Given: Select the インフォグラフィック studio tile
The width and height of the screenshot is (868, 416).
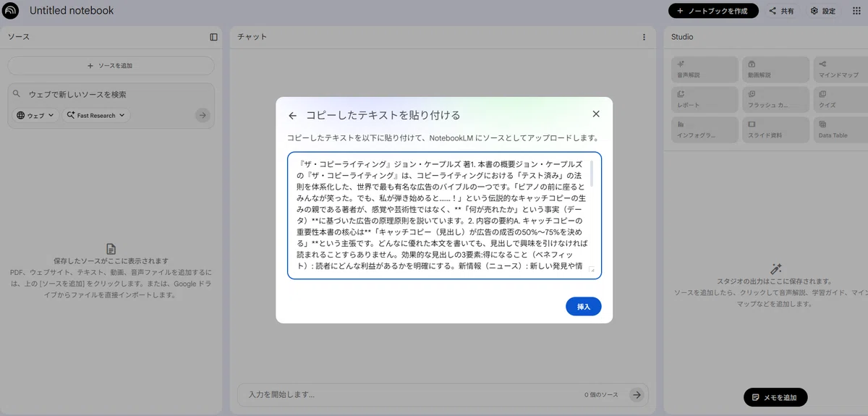Looking at the screenshot, I should click(x=705, y=130).
